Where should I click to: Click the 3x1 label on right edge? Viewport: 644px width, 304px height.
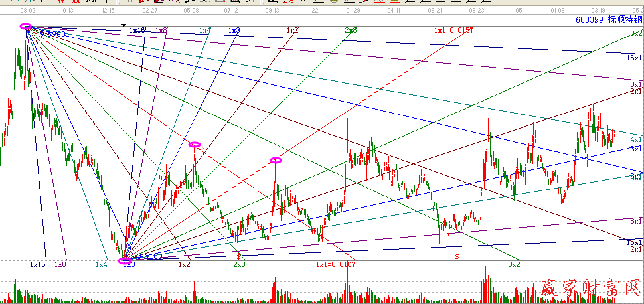635,149
